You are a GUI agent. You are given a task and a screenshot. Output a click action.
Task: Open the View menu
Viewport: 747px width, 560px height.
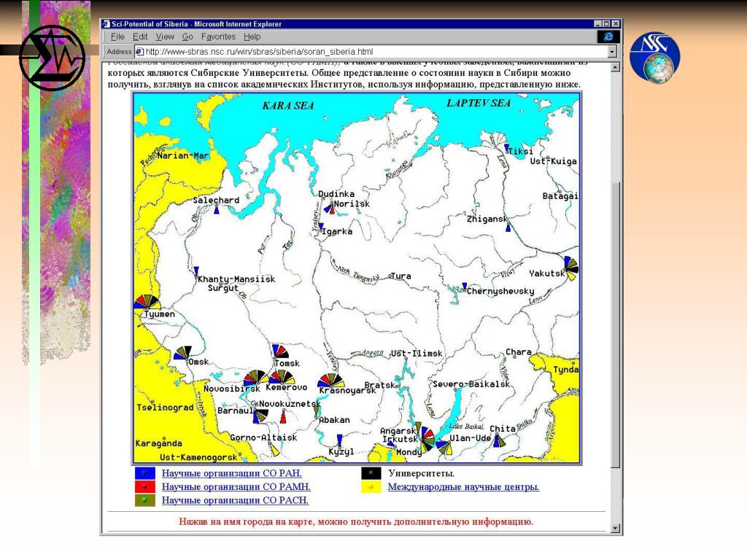point(165,36)
